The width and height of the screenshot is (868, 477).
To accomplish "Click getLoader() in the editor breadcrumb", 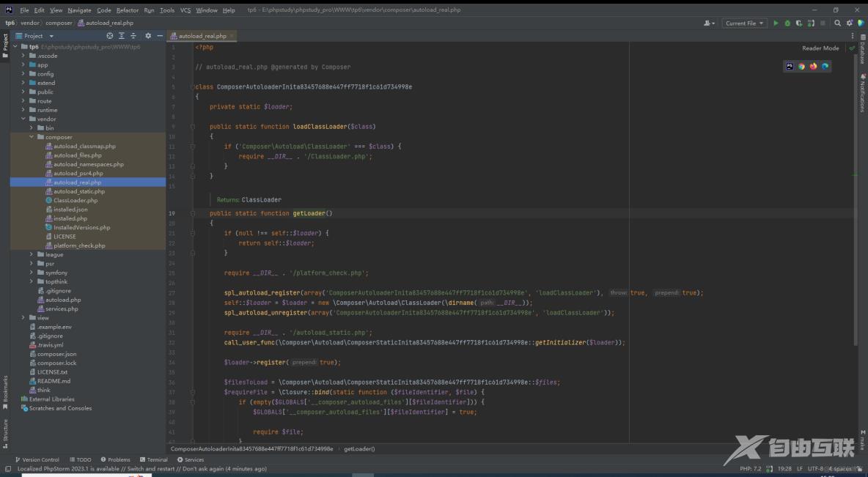I will tap(359, 448).
